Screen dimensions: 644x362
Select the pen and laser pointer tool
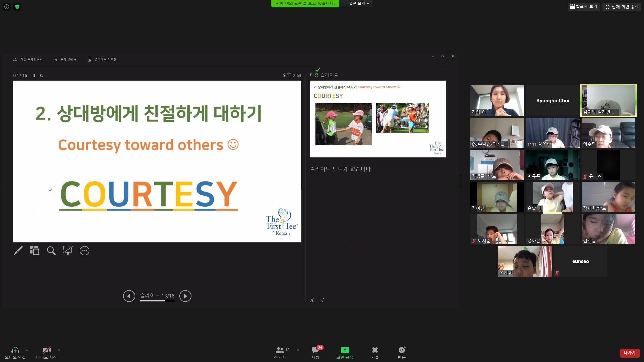18,251
